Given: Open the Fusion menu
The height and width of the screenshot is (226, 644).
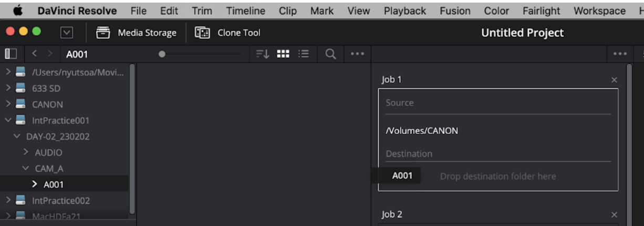Looking at the screenshot, I should pyautogui.click(x=455, y=11).
